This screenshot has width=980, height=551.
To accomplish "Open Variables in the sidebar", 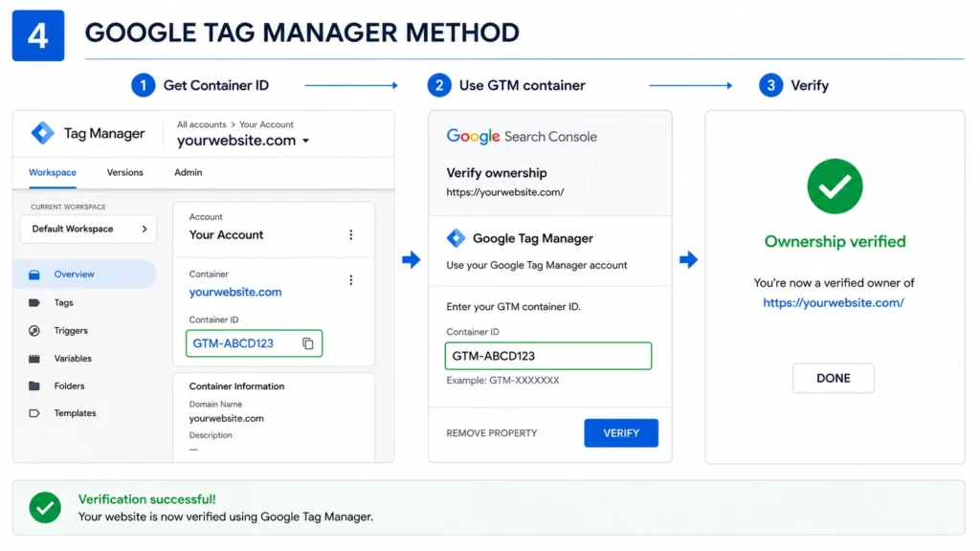I will [x=73, y=359].
